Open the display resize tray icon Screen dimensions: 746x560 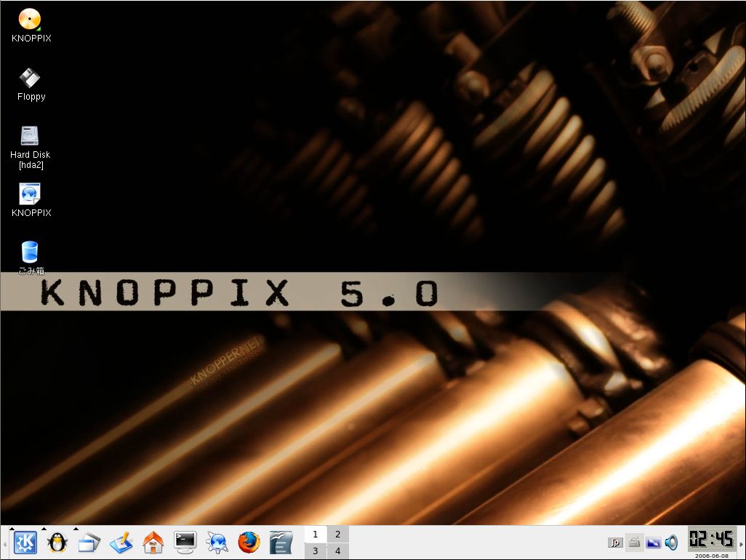(653, 543)
